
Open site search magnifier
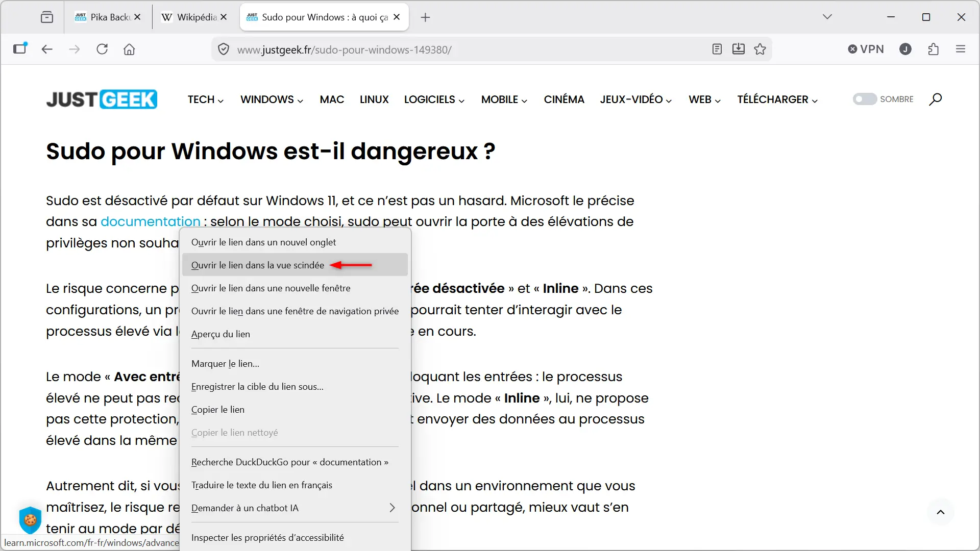pos(935,99)
